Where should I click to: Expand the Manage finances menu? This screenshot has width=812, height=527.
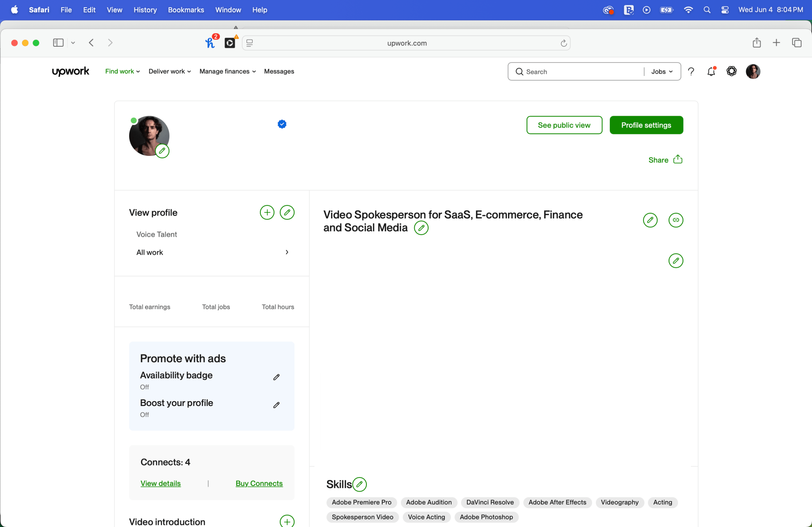[x=227, y=71]
